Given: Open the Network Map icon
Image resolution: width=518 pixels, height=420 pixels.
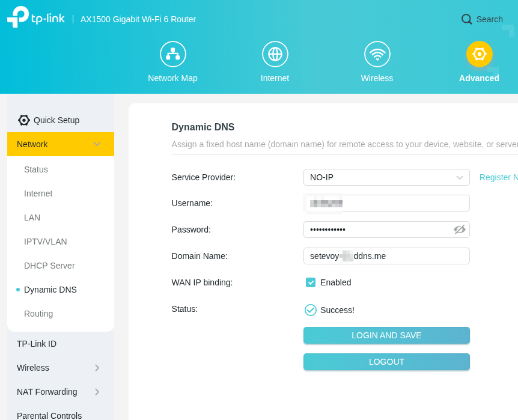Looking at the screenshot, I should (172, 54).
